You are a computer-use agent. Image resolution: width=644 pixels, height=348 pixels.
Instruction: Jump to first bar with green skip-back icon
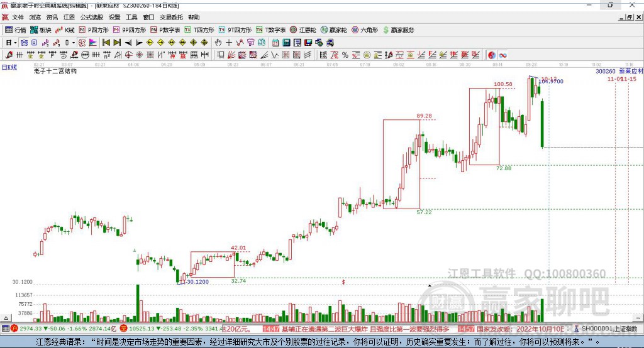[106, 43]
